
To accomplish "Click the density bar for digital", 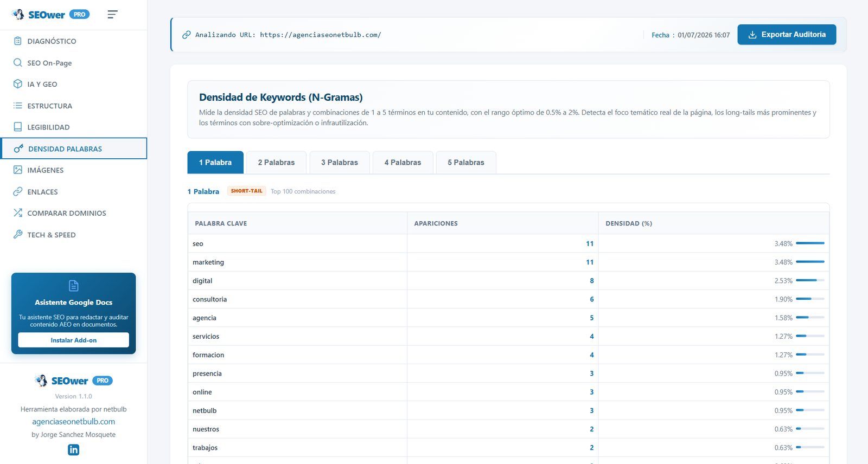I will [810, 280].
